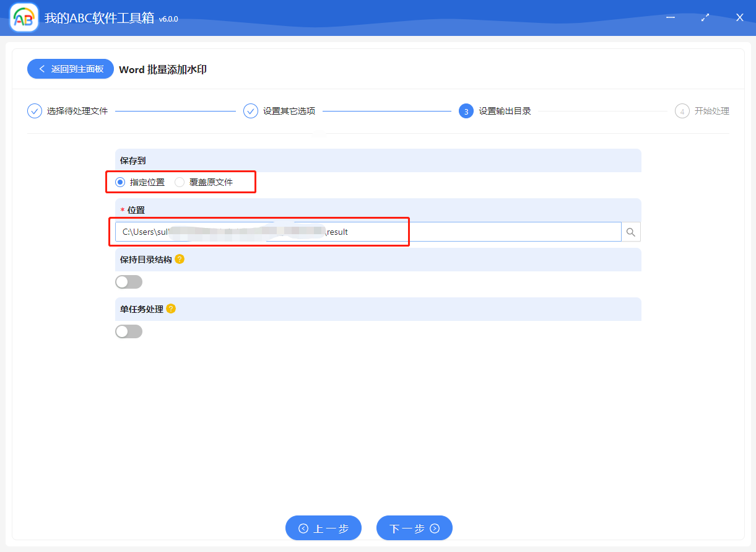Click the help icon beside 单任务处理
756x552 pixels.
point(172,308)
